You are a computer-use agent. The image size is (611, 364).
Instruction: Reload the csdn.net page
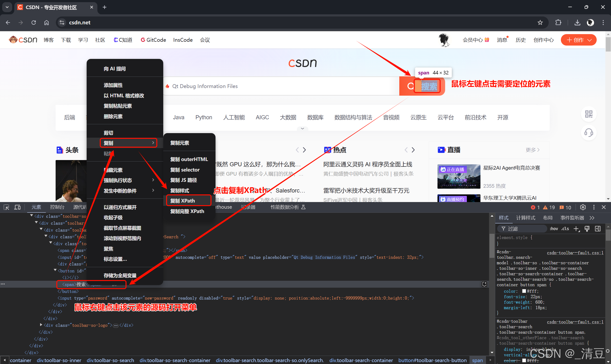click(x=34, y=23)
